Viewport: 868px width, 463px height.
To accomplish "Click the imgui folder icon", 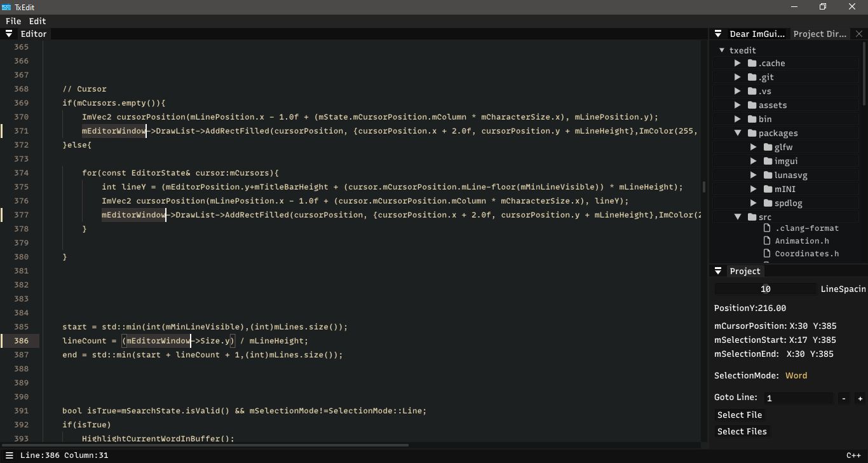I will coord(768,161).
